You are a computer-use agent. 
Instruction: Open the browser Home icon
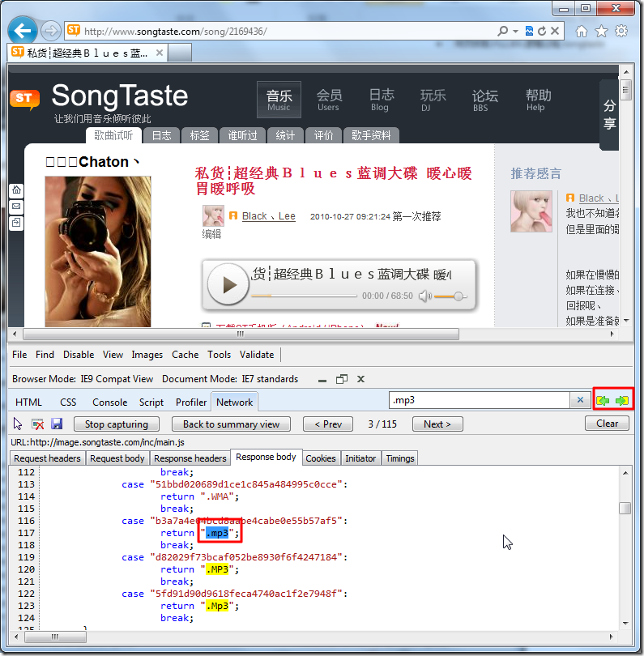pyautogui.click(x=582, y=31)
